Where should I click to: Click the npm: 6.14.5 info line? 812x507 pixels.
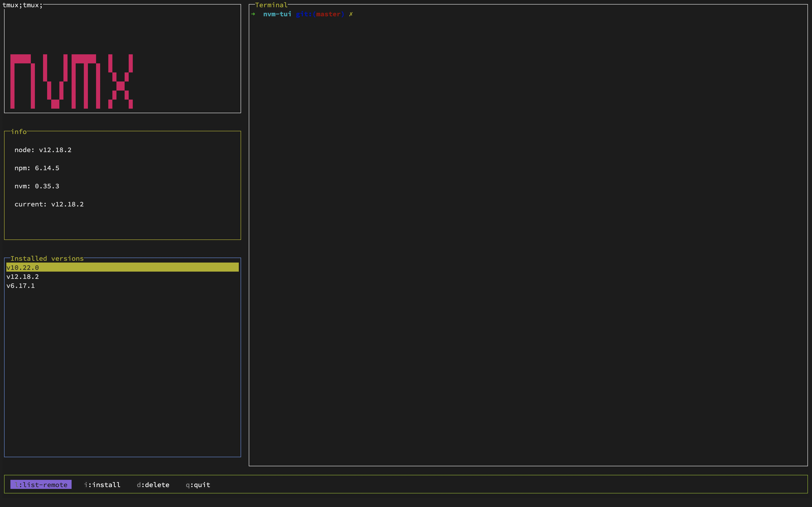tap(37, 168)
